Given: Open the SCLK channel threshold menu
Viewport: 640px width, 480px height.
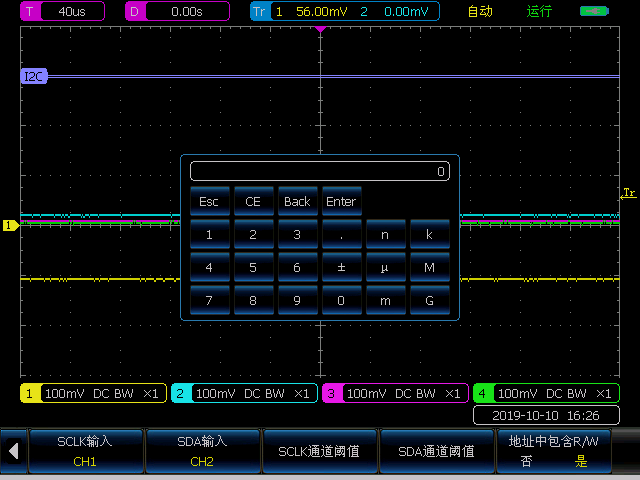Looking at the screenshot, I should 319,451.
